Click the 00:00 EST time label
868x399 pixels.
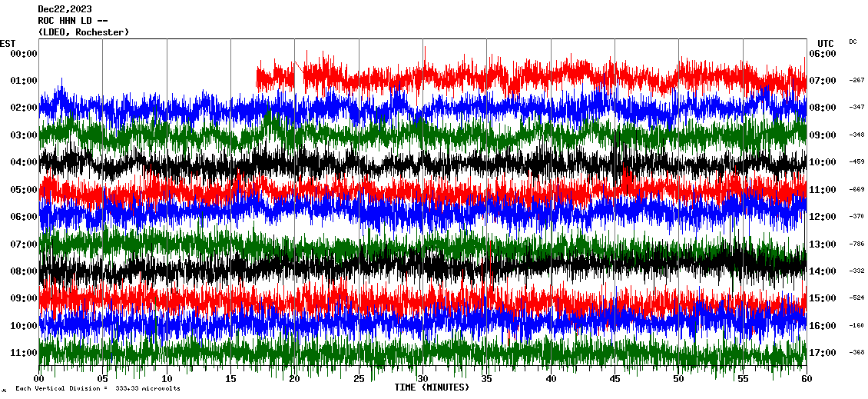tap(24, 54)
